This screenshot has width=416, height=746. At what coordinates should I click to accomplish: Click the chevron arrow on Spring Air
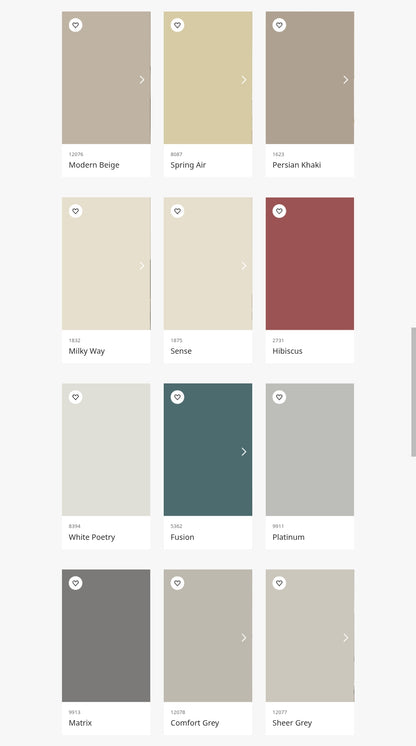tap(244, 79)
